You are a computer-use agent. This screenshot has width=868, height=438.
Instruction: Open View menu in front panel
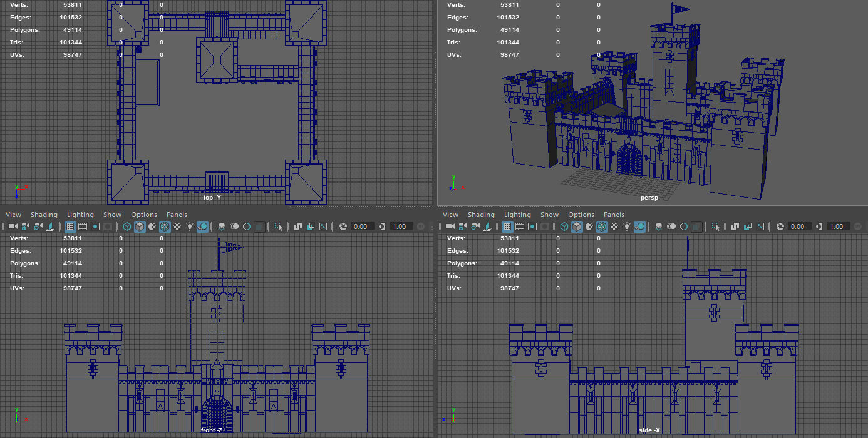13,215
